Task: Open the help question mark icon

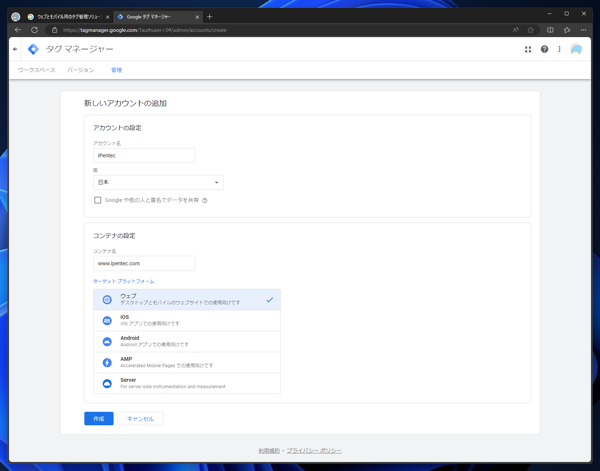Action: pyautogui.click(x=544, y=49)
